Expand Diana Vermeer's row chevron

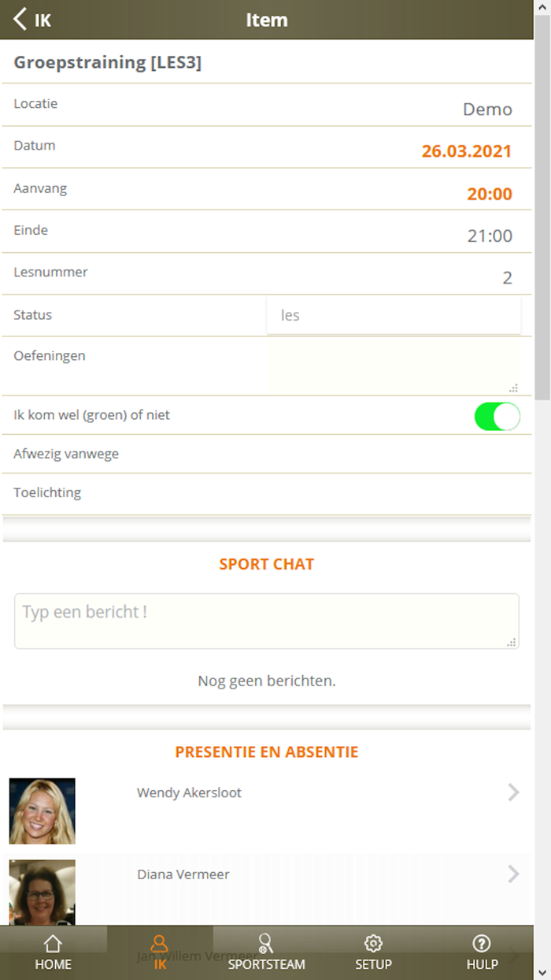point(513,874)
